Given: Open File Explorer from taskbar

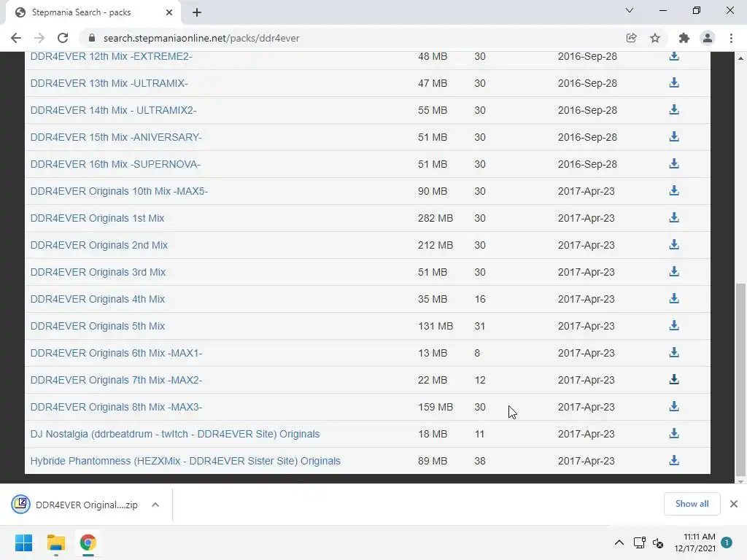Looking at the screenshot, I should 55,542.
